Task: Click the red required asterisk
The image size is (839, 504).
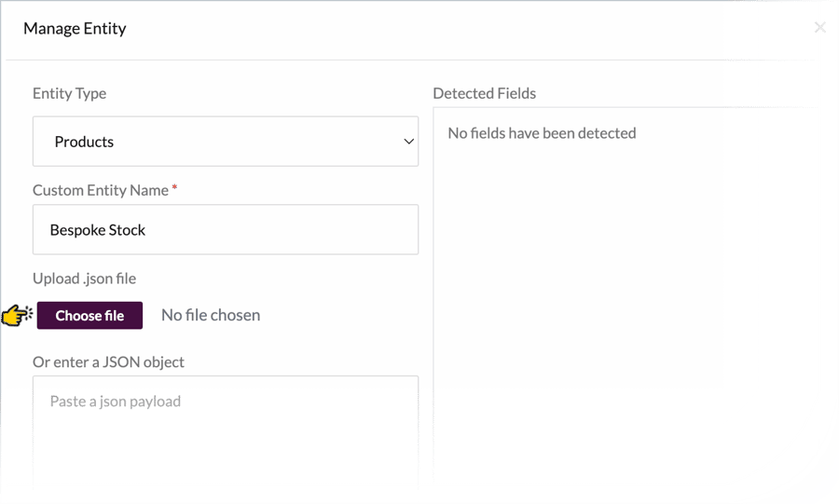Action: coord(174,187)
